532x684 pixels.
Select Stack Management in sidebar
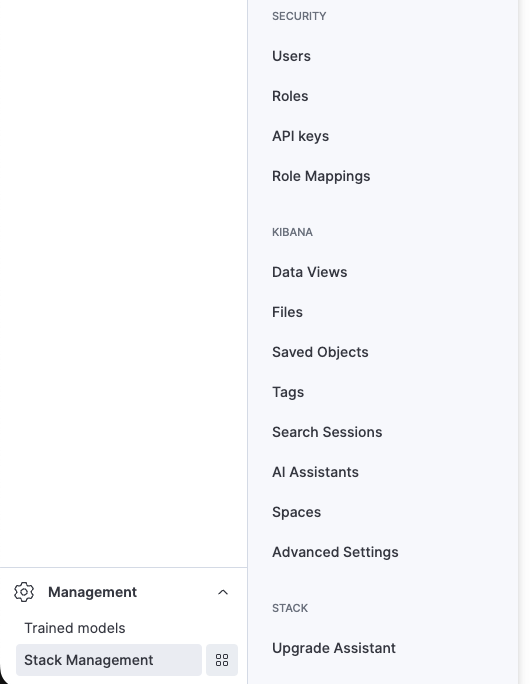(109, 660)
